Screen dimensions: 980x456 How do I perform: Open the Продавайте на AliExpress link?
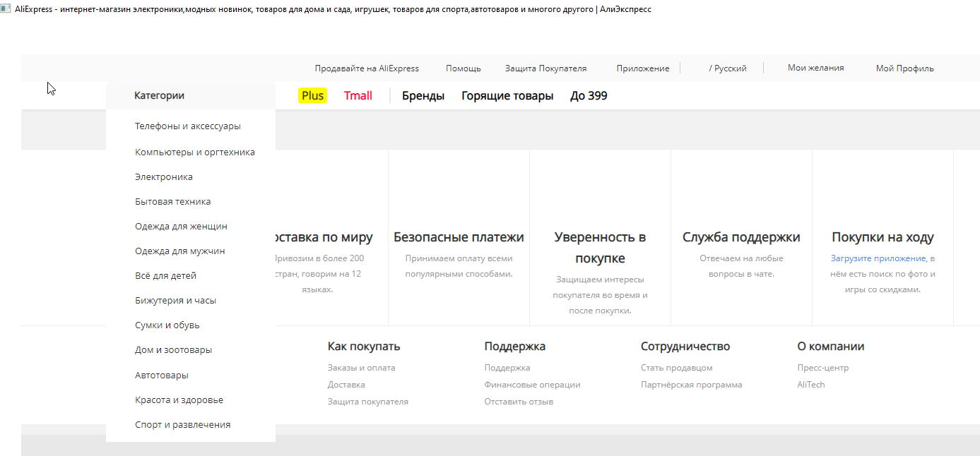(x=367, y=68)
